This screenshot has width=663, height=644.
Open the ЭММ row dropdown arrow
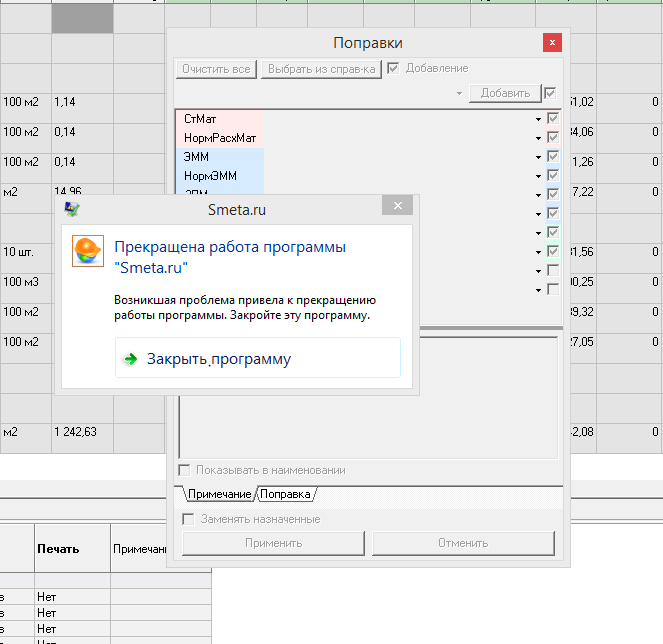tap(538, 157)
